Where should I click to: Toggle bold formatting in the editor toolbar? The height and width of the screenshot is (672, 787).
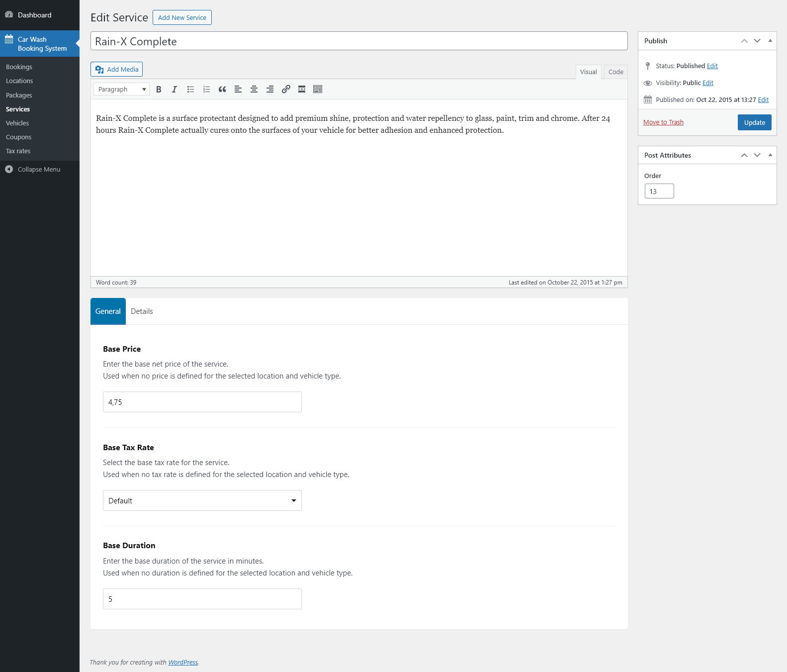159,90
